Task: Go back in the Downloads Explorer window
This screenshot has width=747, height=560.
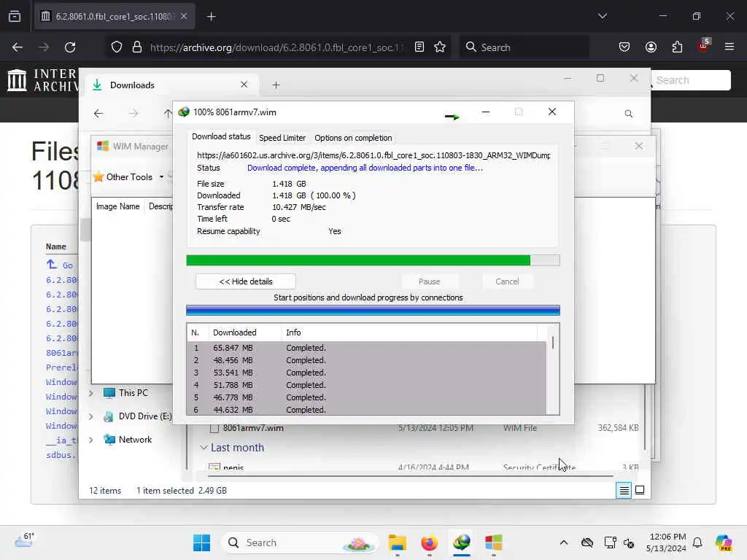Action: coord(98,113)
